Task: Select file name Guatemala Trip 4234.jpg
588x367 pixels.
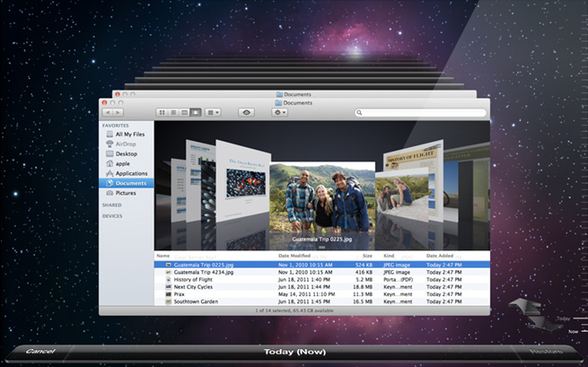Action: [204, 272]
